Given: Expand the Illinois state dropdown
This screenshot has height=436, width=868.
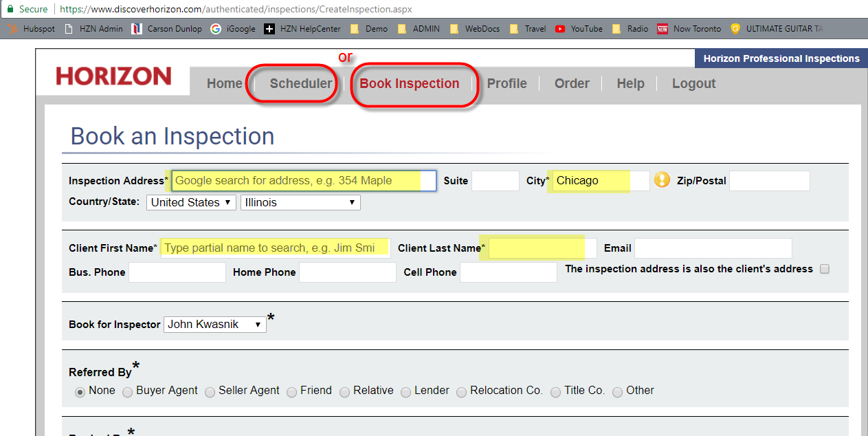Looking at the screenshot, I should [x=300, y=203].
